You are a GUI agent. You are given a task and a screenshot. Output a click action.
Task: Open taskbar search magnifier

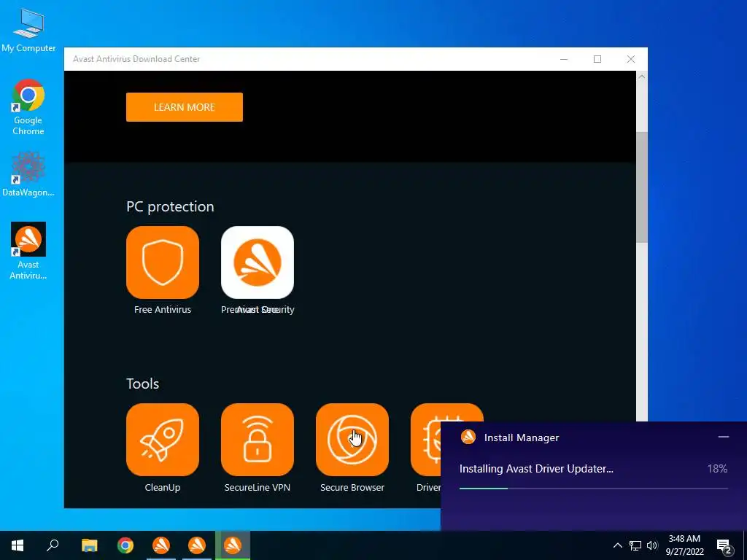click(53, 545)
